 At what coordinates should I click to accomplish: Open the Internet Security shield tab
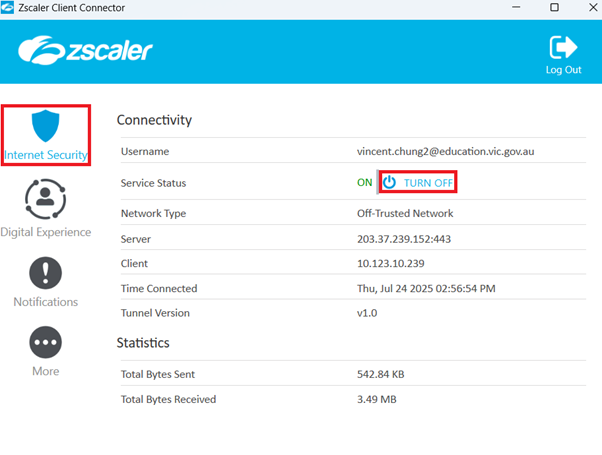(x=46, y=135)
